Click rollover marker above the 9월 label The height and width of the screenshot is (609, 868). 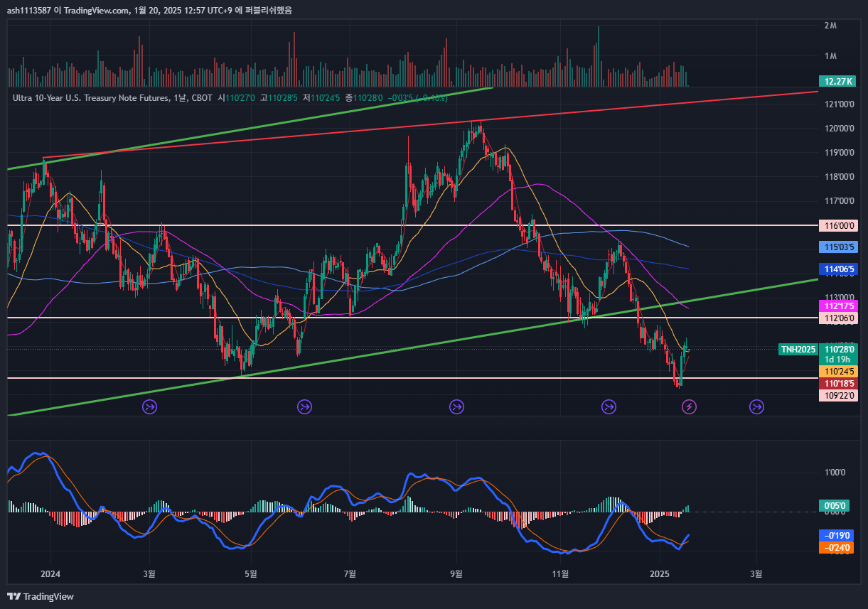[x=456, y=406]
